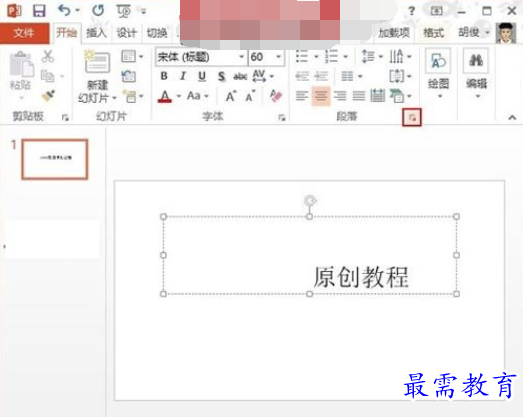Image resolution: width=525 pixels, height=417 pixels.
Task: Open the font size dropdown
Action: (278, 57)
